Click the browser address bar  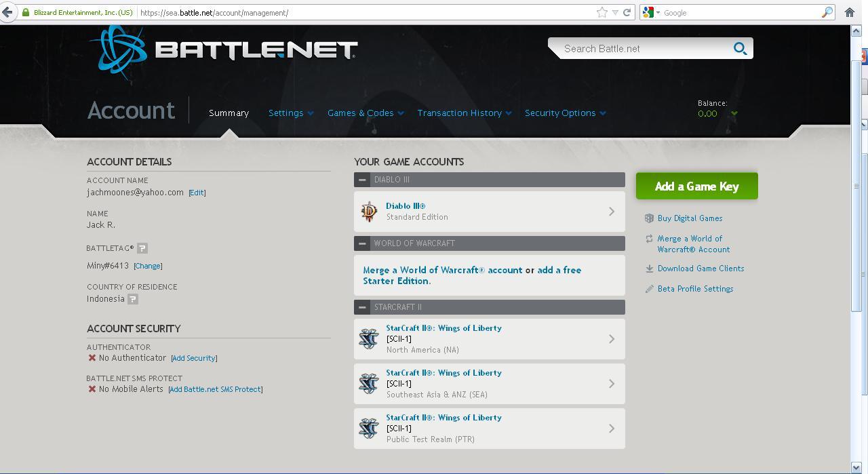pyautogui.click(x=366, y=12)
